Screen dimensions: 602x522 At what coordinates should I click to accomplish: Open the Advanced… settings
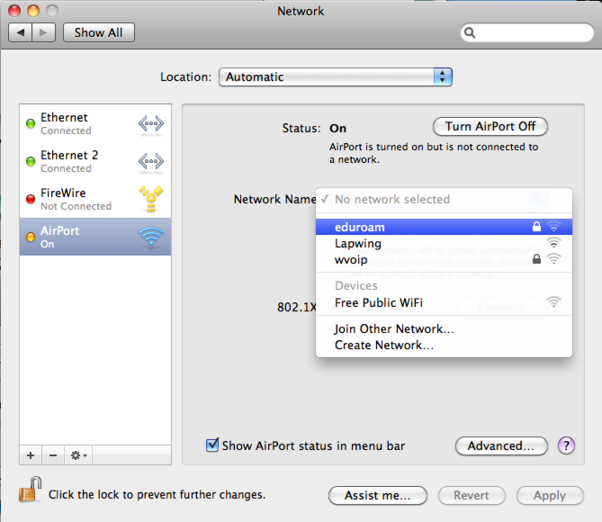pos(501,446)
